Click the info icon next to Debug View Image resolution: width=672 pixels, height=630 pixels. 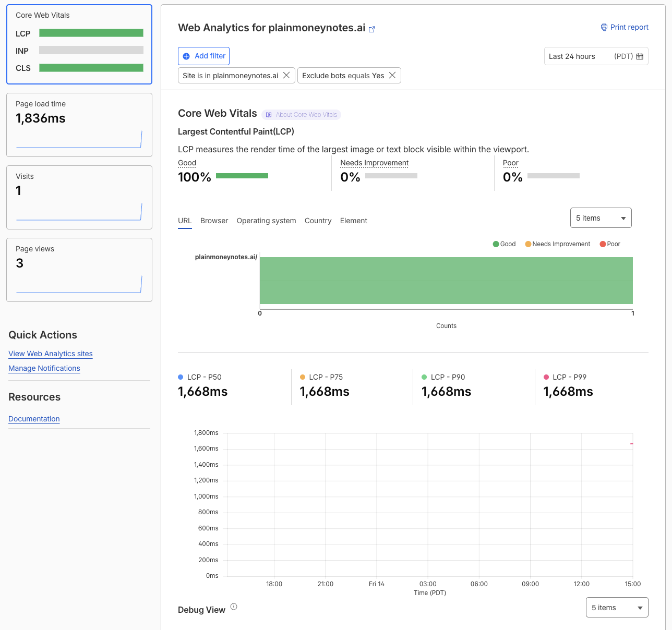(234, 607)
